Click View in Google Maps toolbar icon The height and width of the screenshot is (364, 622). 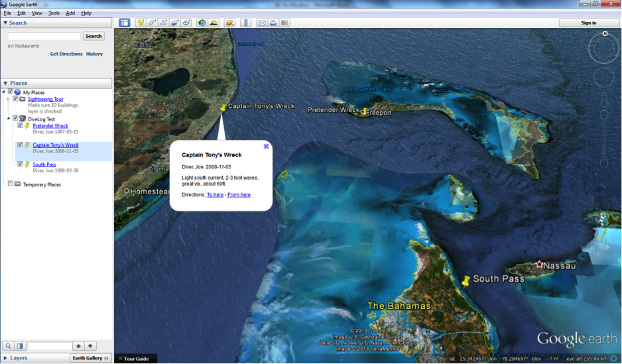284,23
